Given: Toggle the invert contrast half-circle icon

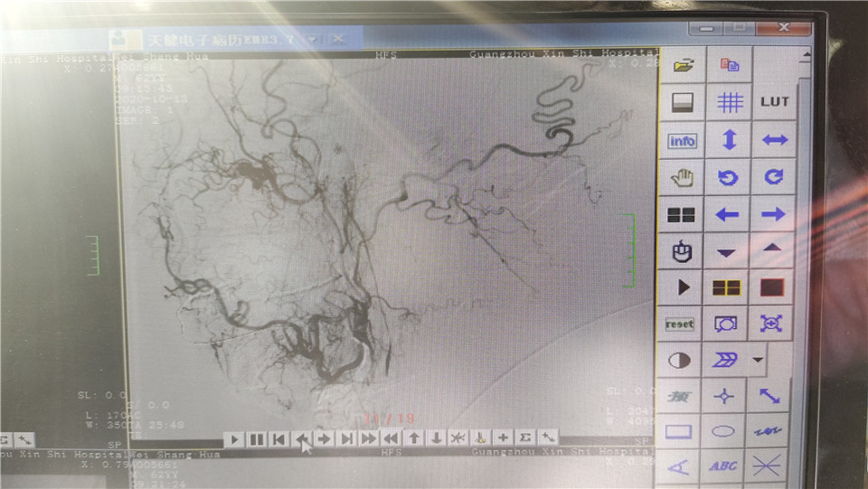Looking at the screenshot, I should [679, 361].
